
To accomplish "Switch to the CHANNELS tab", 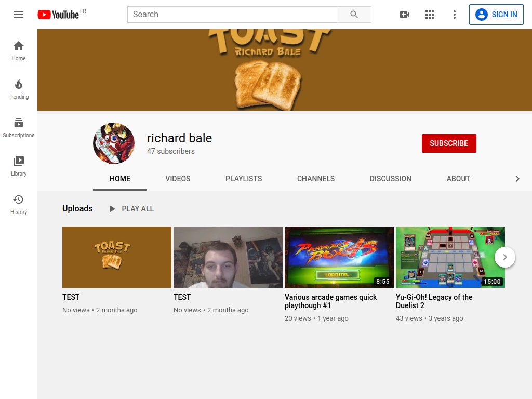I will click(316, 179).
